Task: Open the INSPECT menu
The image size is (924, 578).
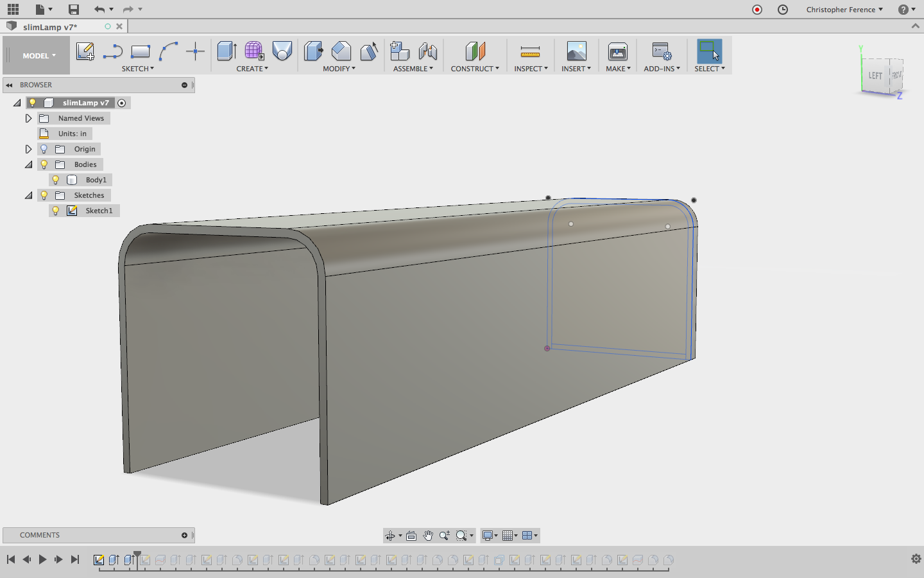Action: click(x=531, y=69)
